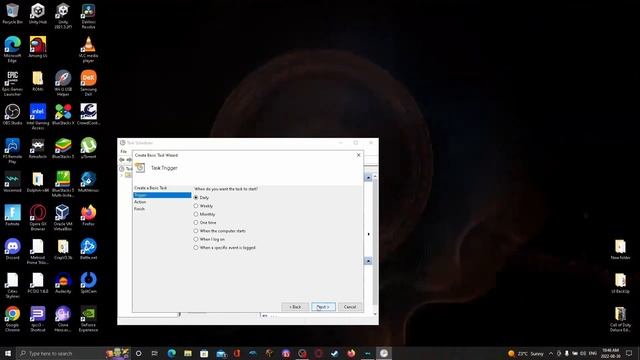The height and width of the screenshot is (360, 640).
Task: Open Among Us desktop shortcut
Action: coord(38,47)
